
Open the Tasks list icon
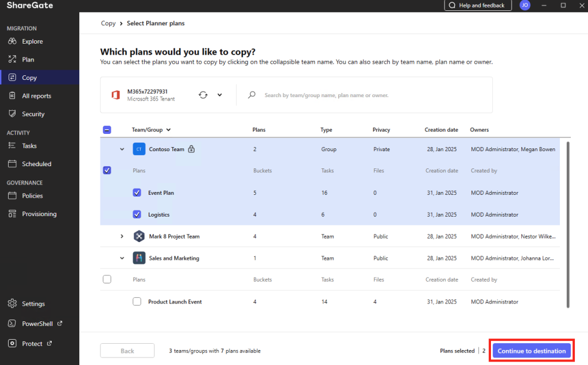(x=12, y=145)
